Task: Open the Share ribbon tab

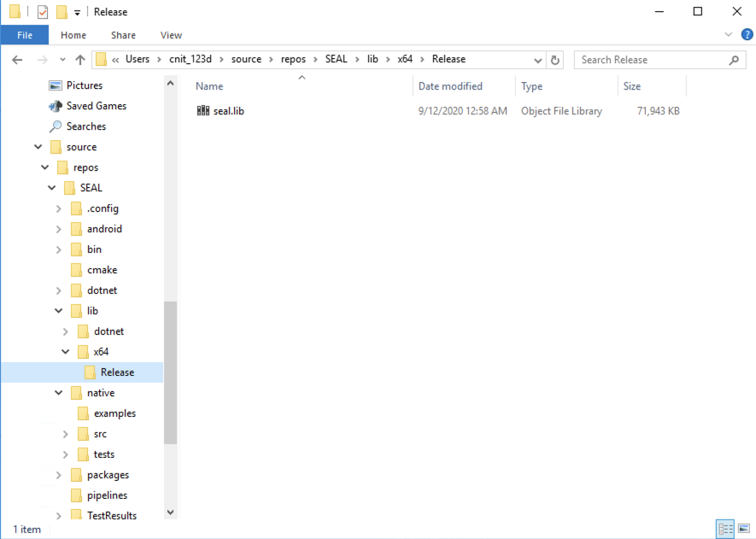Action: 123,35
